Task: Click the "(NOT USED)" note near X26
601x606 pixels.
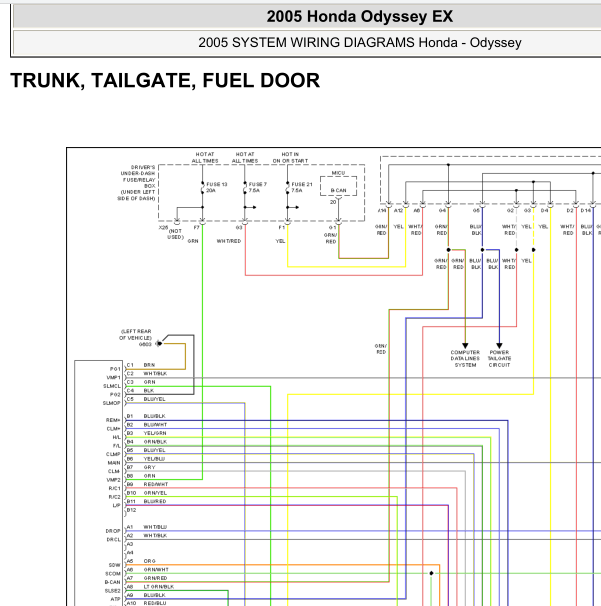Action: pos(175,234)
